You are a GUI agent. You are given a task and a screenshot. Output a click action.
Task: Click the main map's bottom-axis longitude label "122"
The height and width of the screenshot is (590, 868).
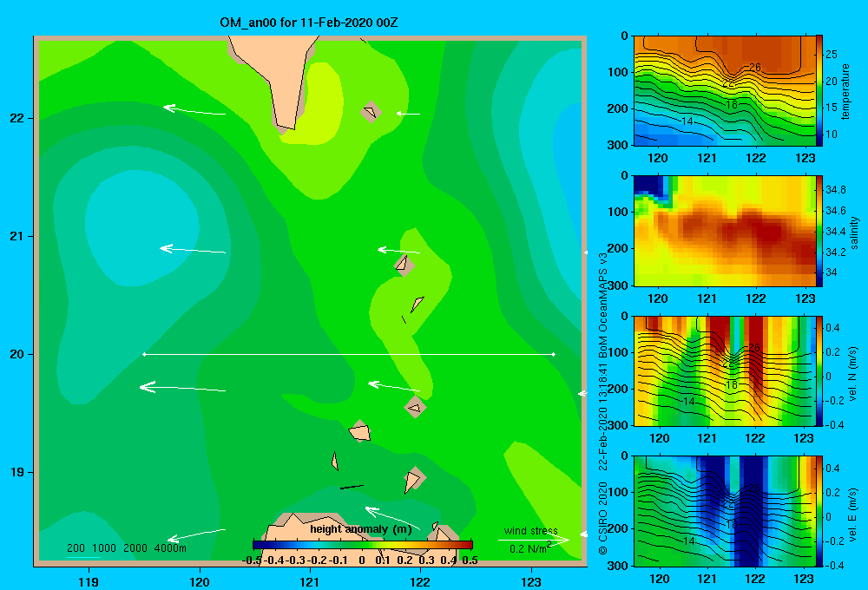pos(420,581)
